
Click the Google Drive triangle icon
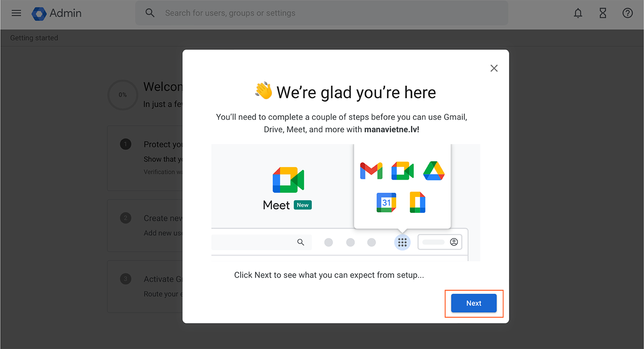tap(434, 171)
